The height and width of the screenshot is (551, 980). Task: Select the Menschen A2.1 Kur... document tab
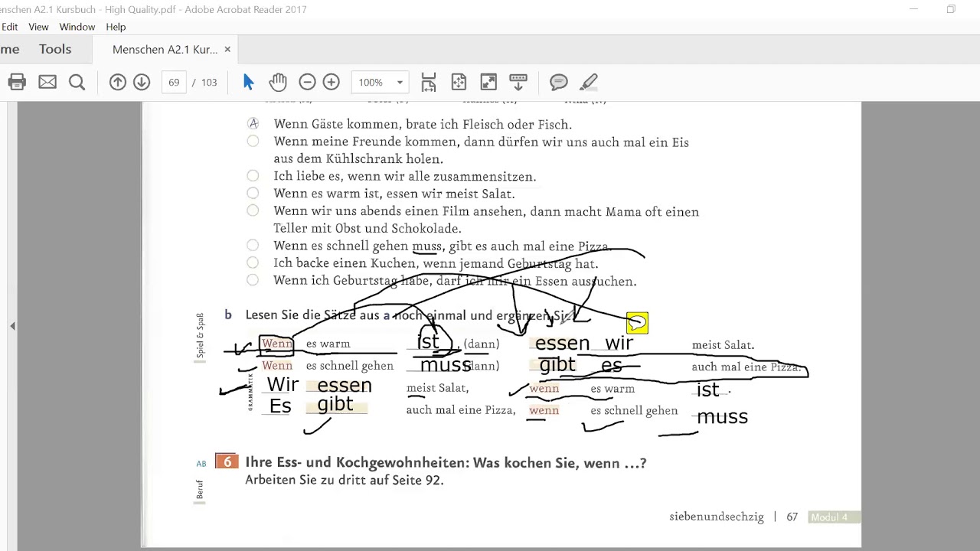(165, 49)
